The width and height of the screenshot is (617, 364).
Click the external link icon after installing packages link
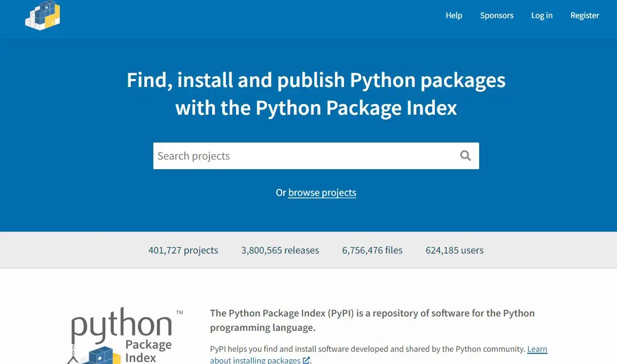[306, 360]
